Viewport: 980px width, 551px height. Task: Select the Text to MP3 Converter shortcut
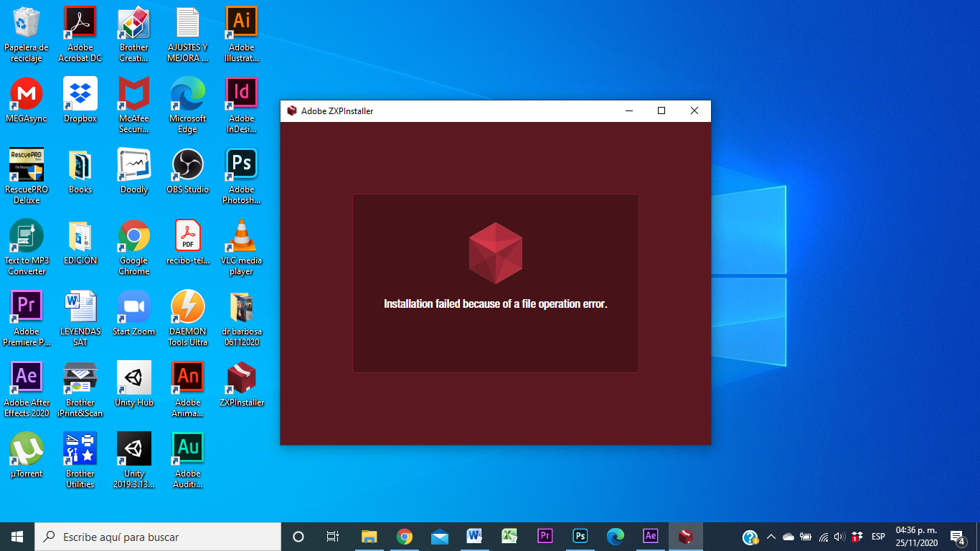pyautogui.click(x=27, y=247)
